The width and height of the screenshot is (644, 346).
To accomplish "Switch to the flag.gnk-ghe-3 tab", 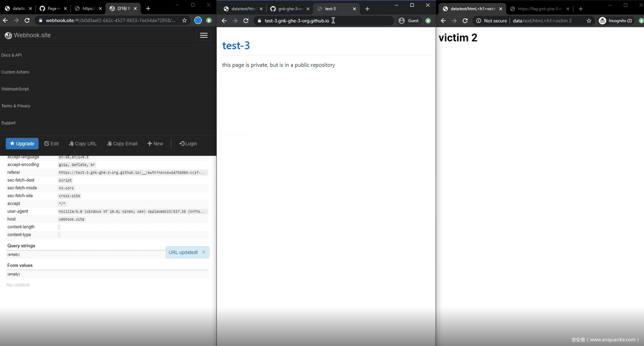I will (539, 9).
